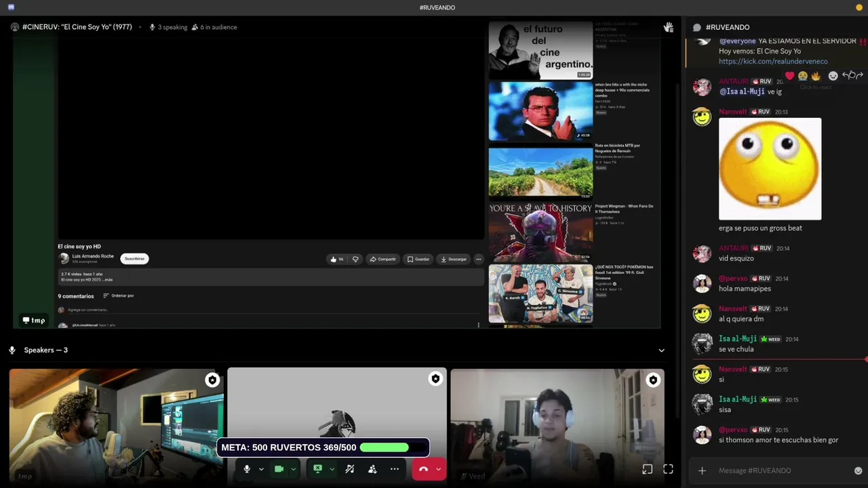868x488 pixels.
Task: Click the message 'al q quiera dm'
Action: point(741,319)
